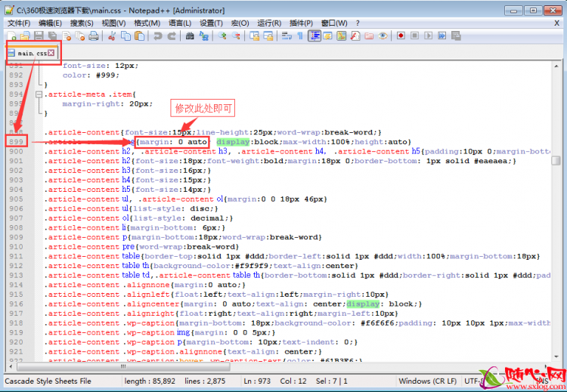Image resolution: width=567 pixels, height=392 pixels.
Task: Undo the last edit
Action: pos(158,35)
